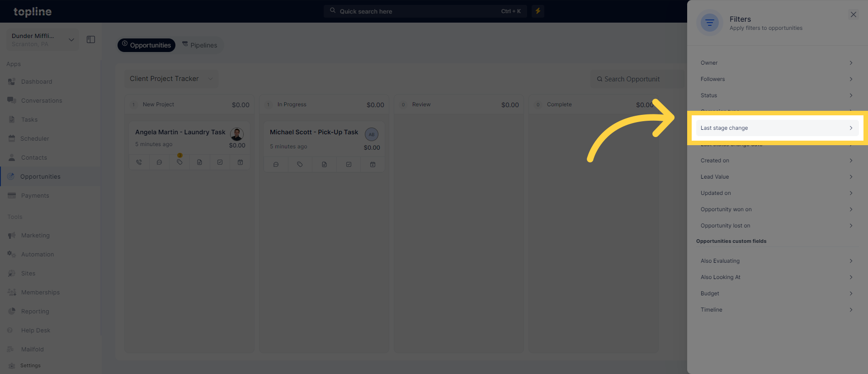868x374 pixels.
Task: Click the Complete stage header
Action: [x=594, y=104]
